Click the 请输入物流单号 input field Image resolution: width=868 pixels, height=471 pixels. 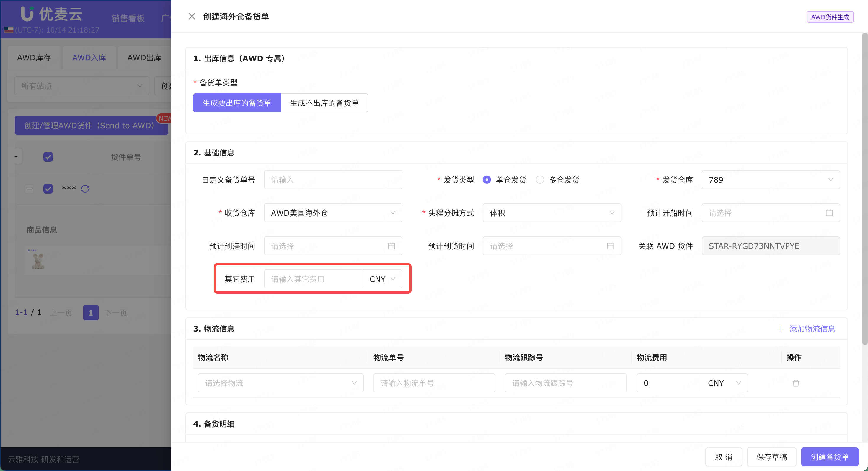tap(434, 383)
